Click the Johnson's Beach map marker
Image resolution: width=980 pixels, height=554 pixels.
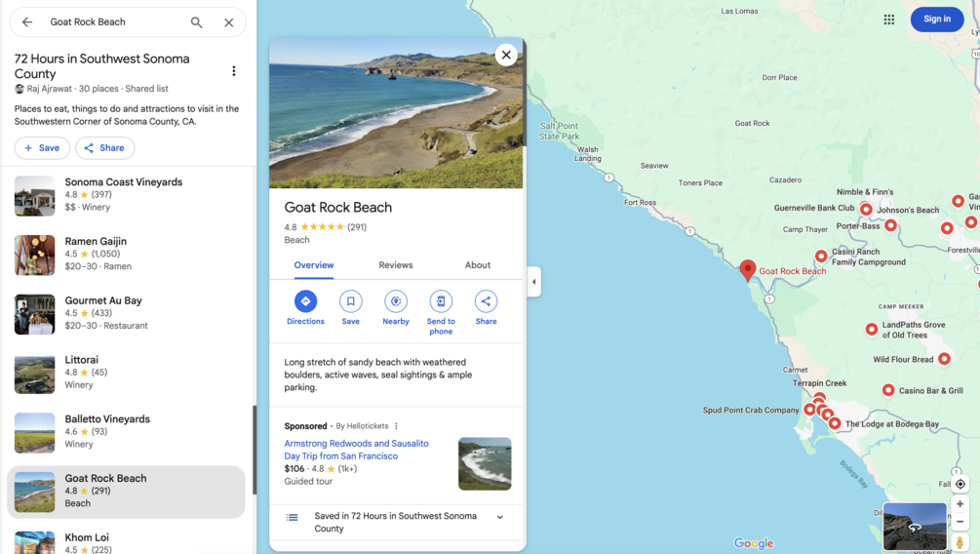pyautogui.click(x=866, y=209)
